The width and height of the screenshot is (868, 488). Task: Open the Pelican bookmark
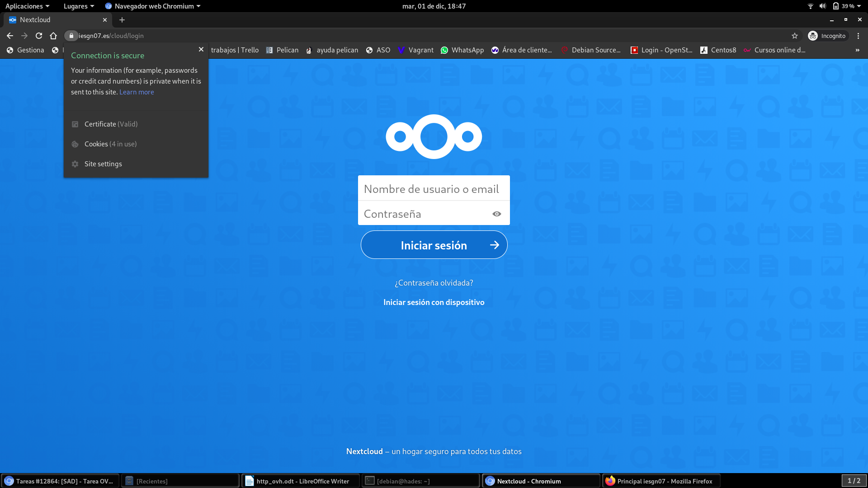(282, 50)
